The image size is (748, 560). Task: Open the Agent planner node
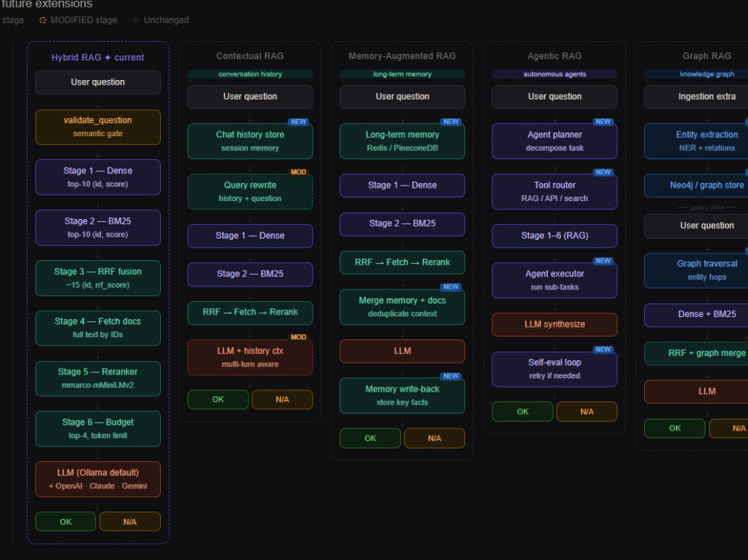[x=554, y=141]
